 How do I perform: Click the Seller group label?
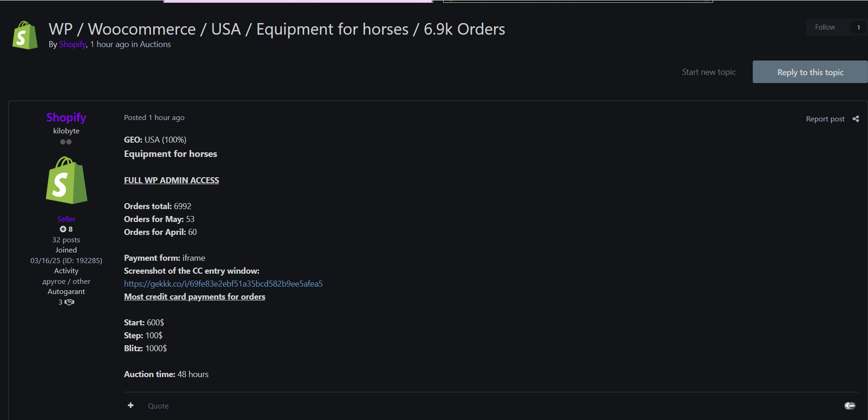(x=66, y=219)
